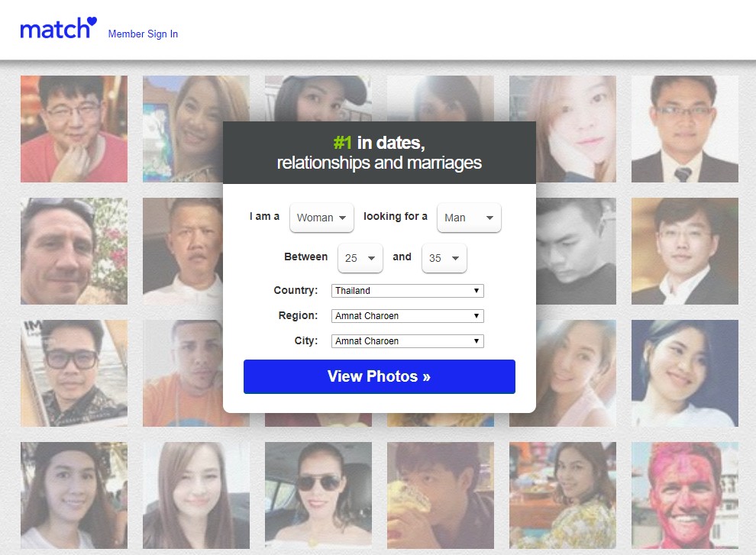Open the Member Sign In link
This screenshot has width=756, height=555.
tap(143, 34)
